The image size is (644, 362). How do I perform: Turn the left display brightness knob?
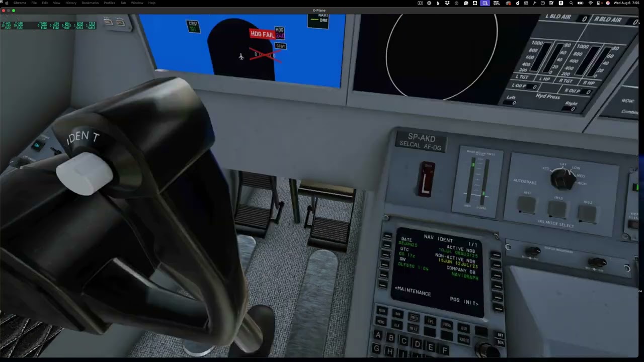pyautogui.click(x=533, y=251)
